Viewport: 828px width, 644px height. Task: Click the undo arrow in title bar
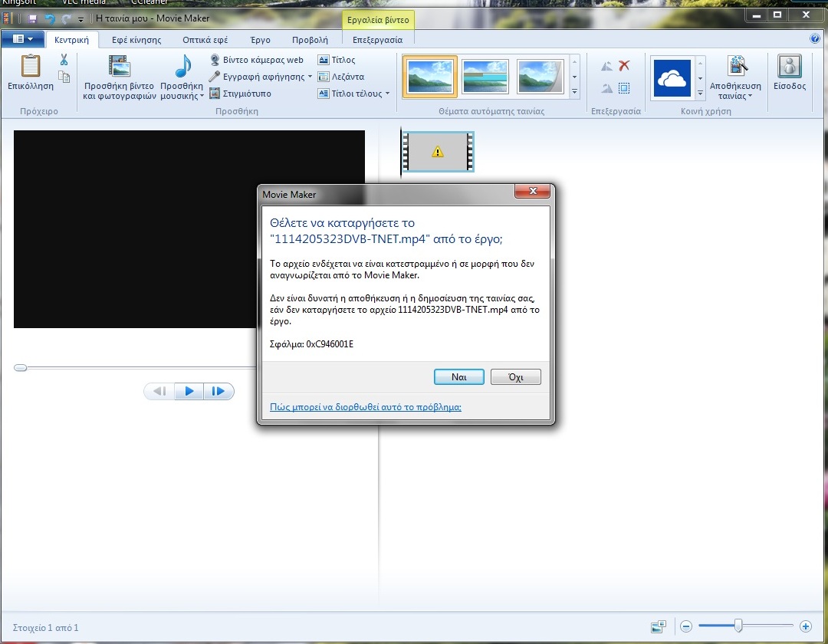pos(50,19)
